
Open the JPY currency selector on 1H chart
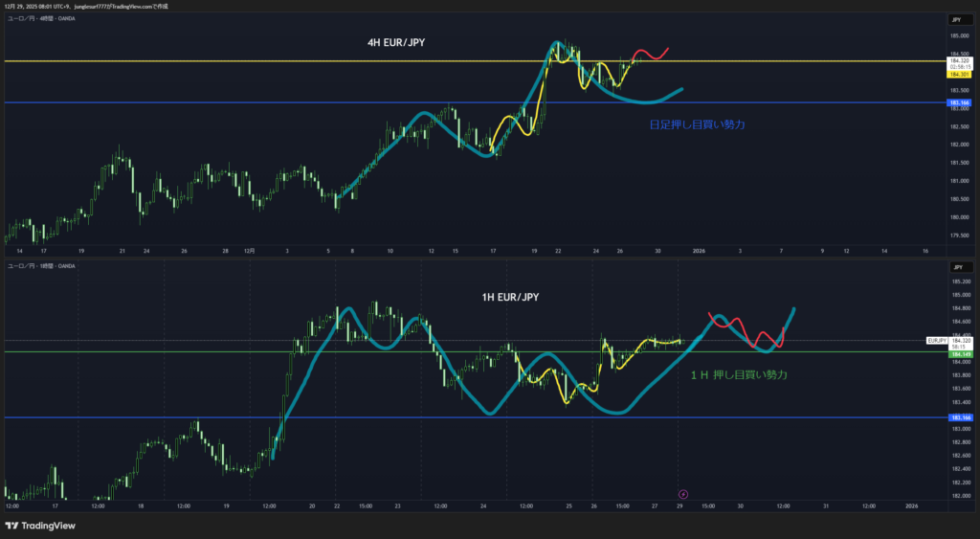[x=956, y=267]
